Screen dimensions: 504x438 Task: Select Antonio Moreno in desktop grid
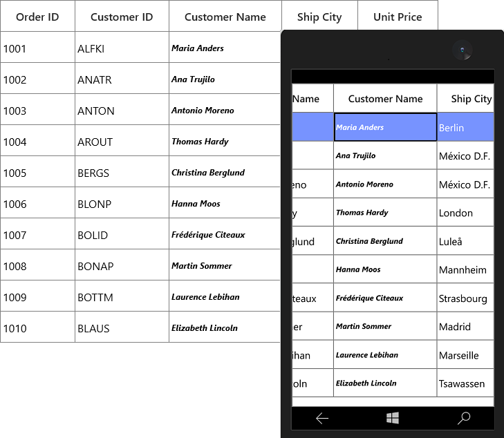[225, 109]
